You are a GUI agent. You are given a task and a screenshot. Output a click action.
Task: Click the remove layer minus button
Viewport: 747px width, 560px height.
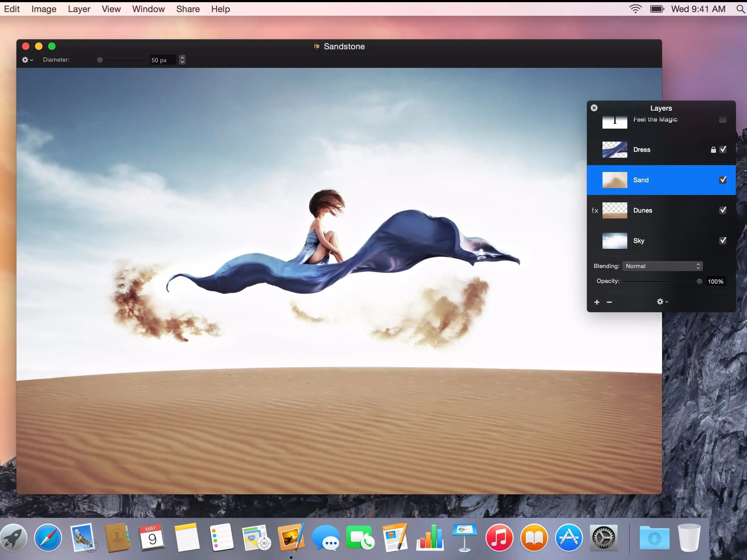click(609, 302)
